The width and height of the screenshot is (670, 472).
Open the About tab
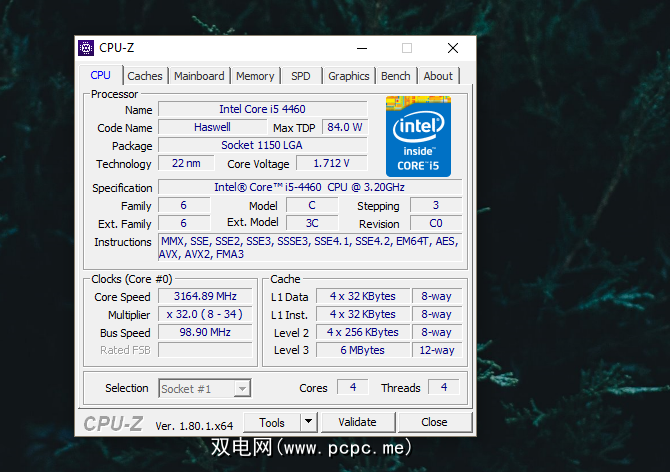438,76
